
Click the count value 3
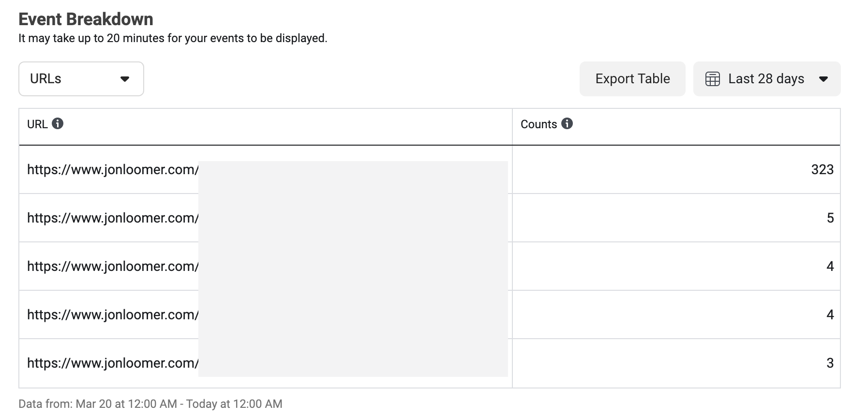click(x=830, y=363)
